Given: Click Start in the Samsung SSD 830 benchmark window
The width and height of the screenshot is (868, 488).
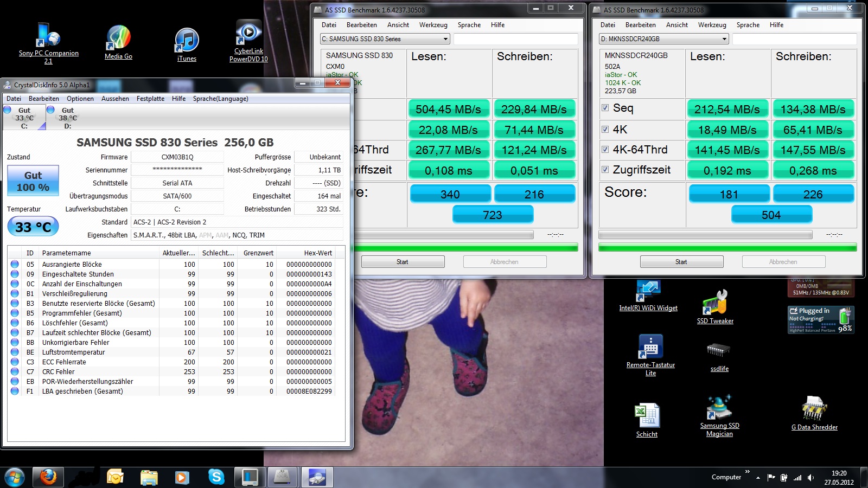Looking at the screenshot, I should point(402,262).
